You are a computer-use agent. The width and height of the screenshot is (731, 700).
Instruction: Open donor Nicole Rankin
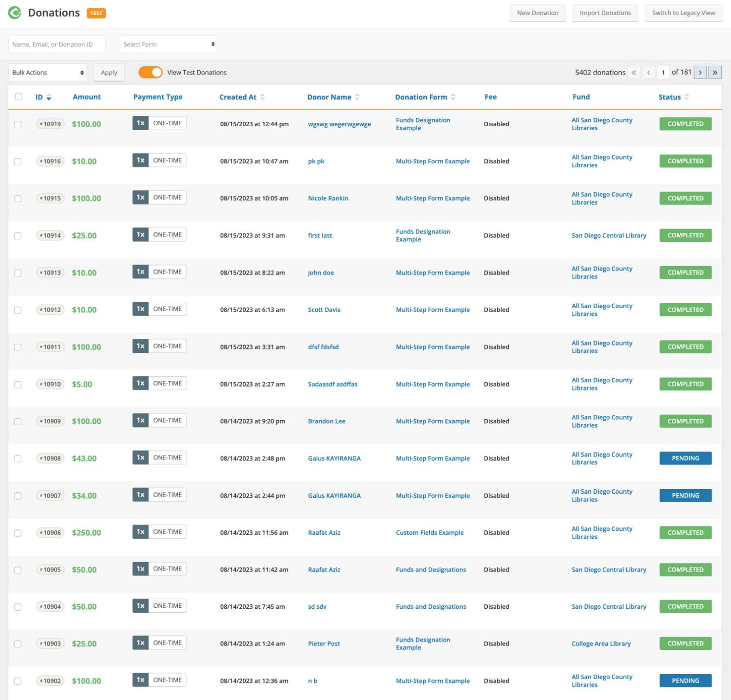(x=328, y=198)
